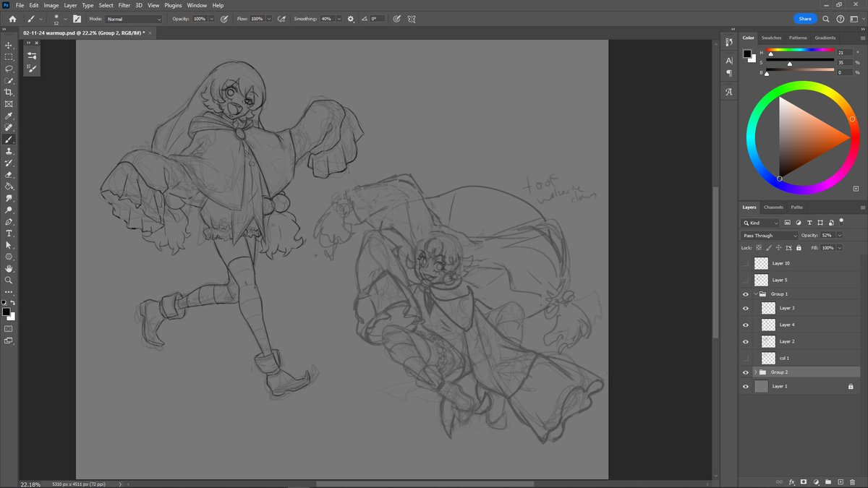Hide Group 2 visibility eye
Viewport: 868px width, 488px height.
746,372
